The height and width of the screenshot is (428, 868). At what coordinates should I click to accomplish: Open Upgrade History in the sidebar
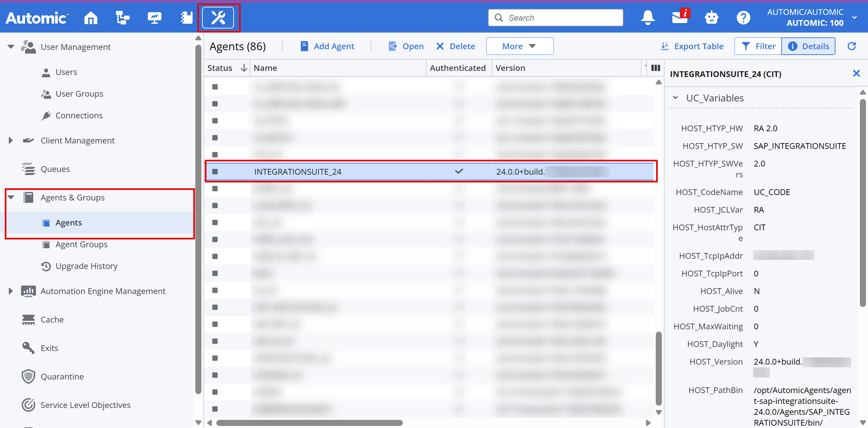click(86, 266)
